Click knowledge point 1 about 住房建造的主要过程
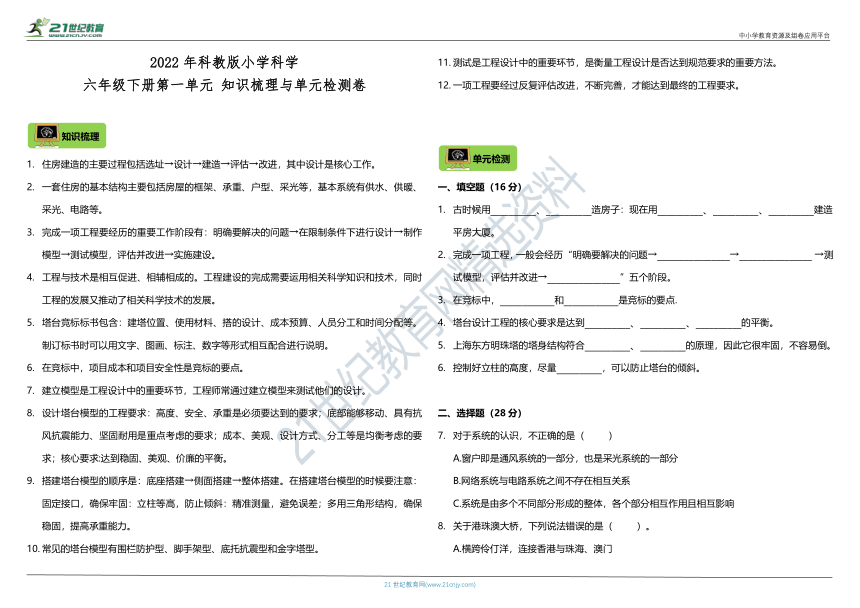 [201, 164]
